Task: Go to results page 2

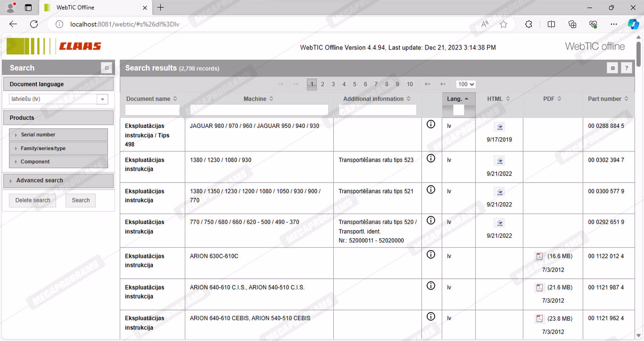Action: click(322, 84)
